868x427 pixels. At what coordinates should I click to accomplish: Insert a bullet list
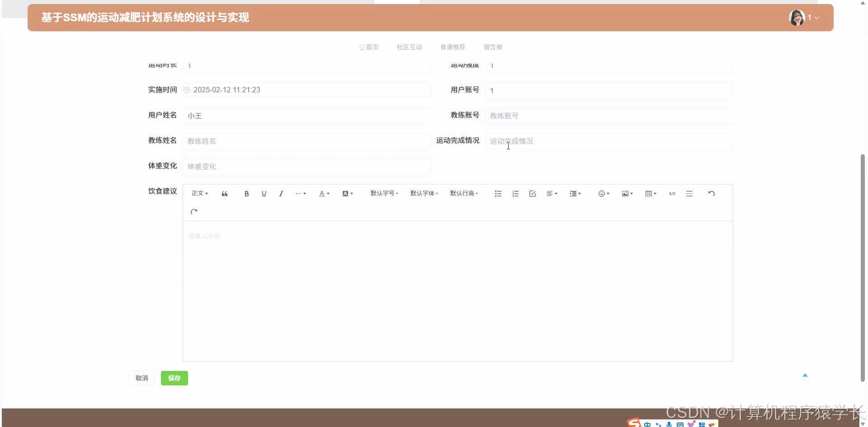click(x=498, y=193)
